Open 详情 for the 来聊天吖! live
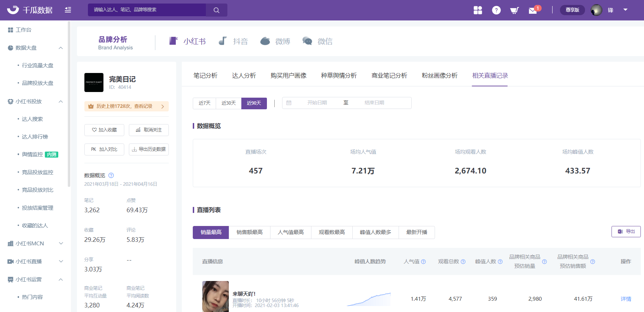The image size is (644, 312). 626,299
